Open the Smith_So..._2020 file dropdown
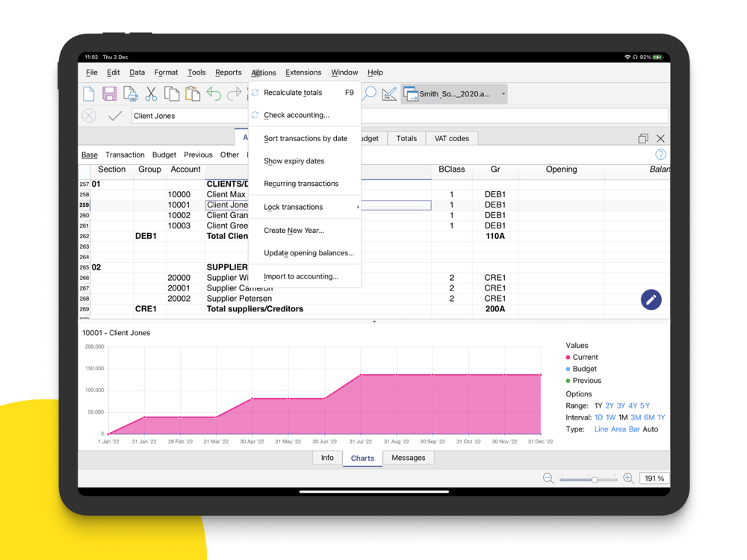This screenshot has height=560, width=747. [x=455, y=94]
